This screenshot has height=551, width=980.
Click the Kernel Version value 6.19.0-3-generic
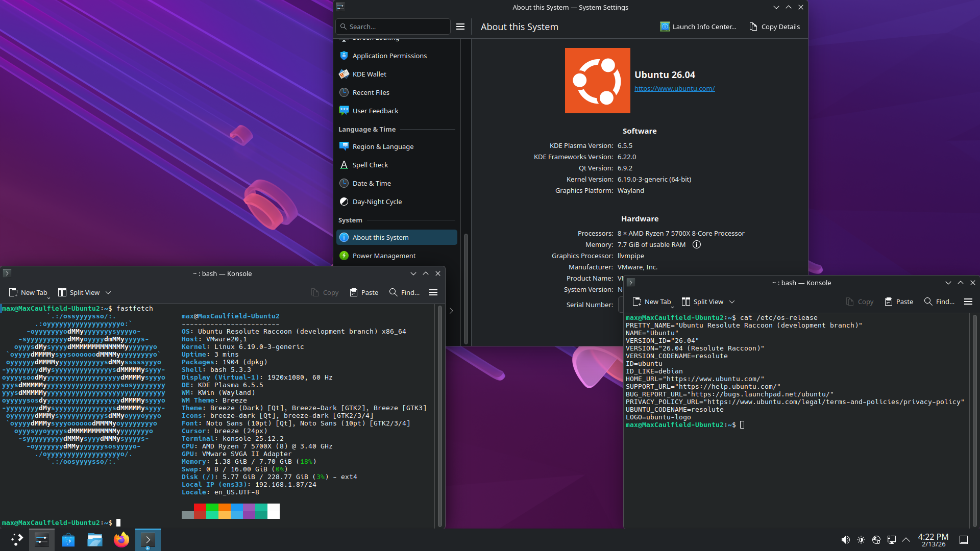coord(654,179)
